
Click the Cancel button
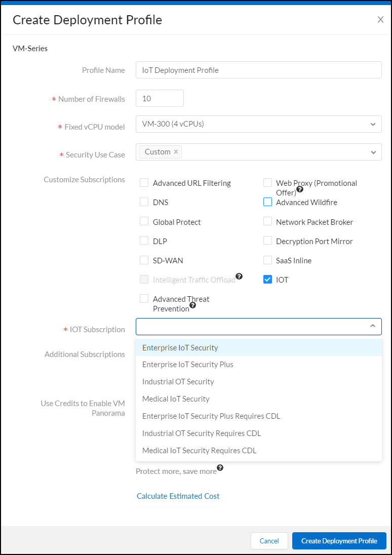pyautogui.click(x=269, y=541)
